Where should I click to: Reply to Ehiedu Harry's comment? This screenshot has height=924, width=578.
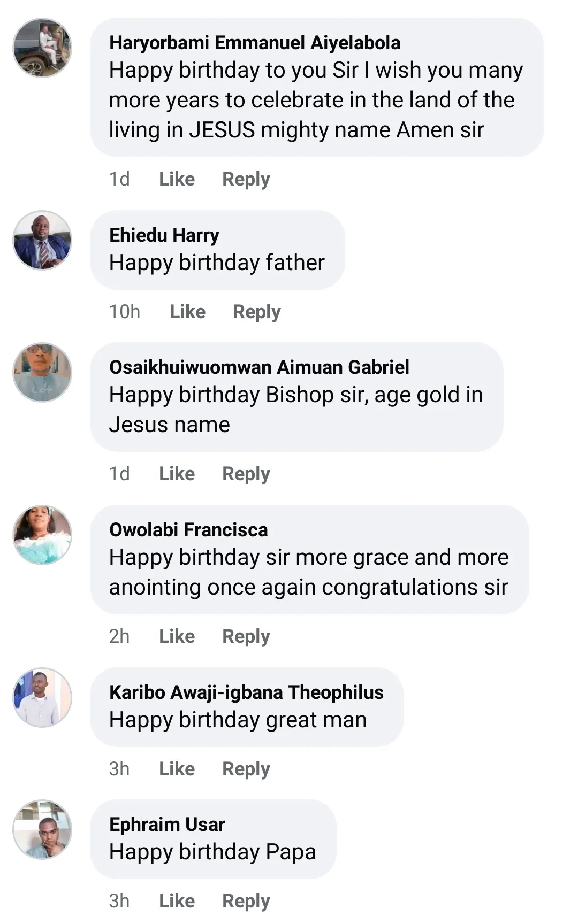coord(256,312)
